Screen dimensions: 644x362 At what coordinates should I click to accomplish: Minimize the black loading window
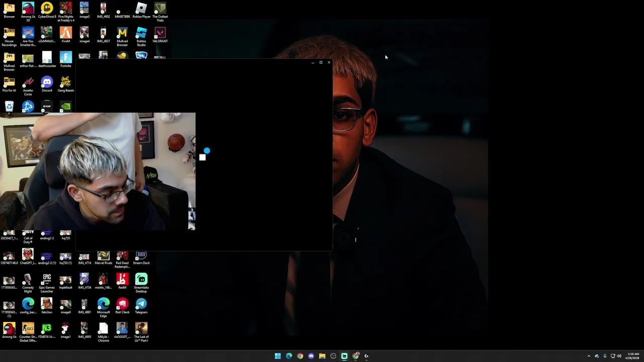[312, 62]
